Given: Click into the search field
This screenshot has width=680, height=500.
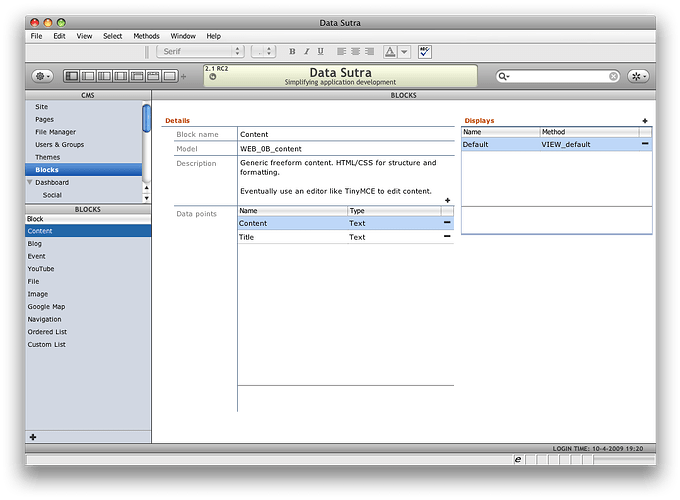Looking at the screenshot, I should [559, 76].
